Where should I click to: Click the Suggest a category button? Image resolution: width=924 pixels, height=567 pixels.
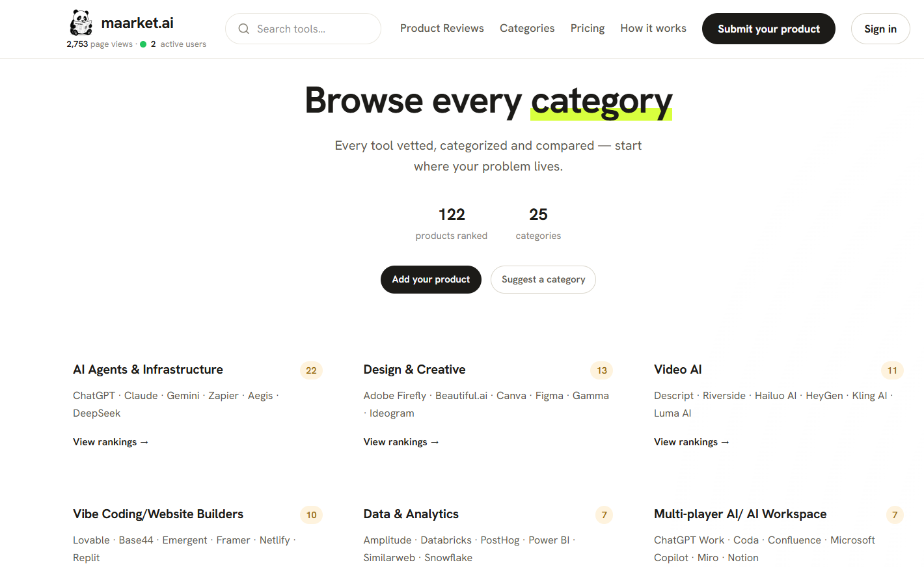click(543, 279)
